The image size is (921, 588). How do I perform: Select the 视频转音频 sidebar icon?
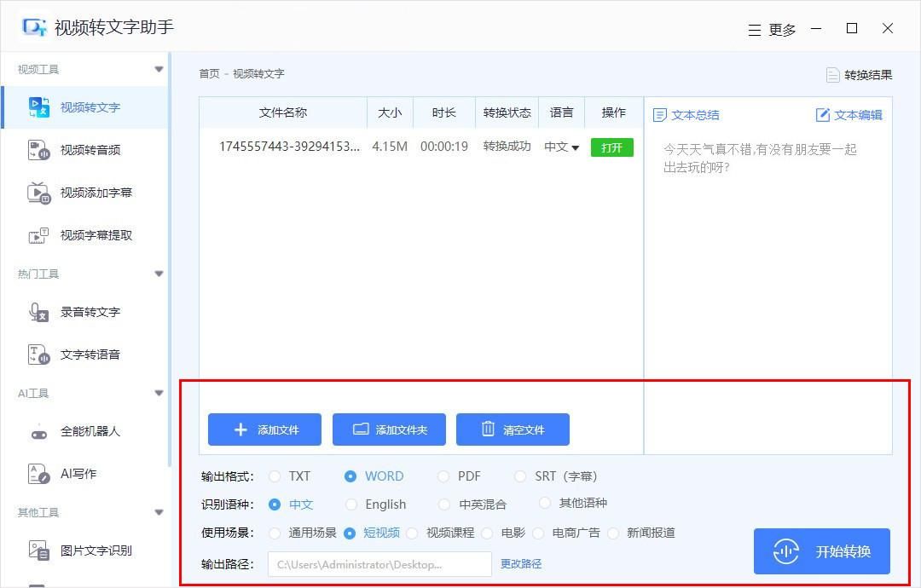(x=39, y=150)
